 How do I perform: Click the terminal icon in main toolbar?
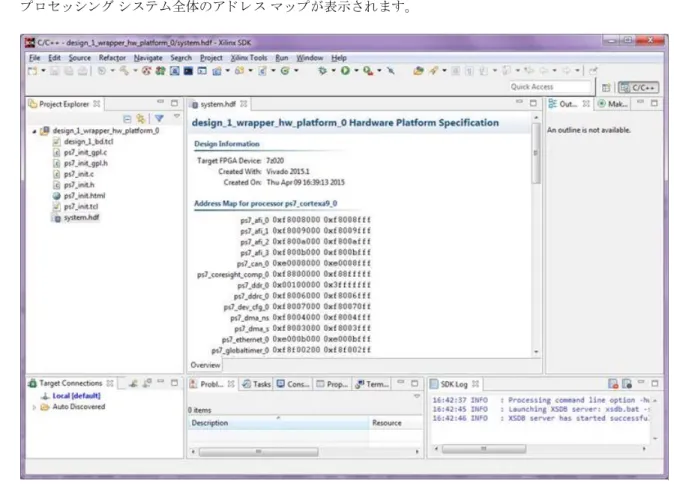pos(188,70)
